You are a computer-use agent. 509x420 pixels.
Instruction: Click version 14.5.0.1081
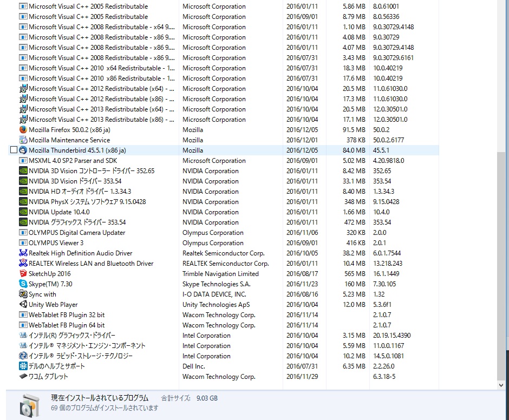point(388,356)
